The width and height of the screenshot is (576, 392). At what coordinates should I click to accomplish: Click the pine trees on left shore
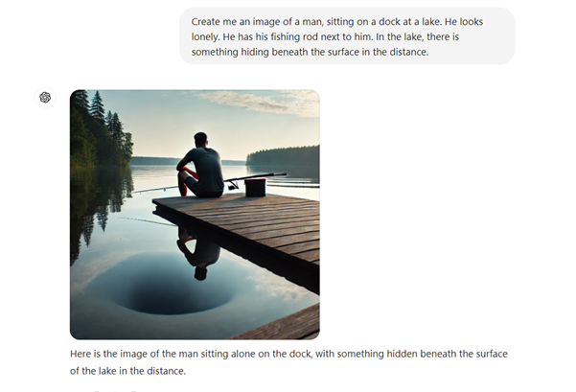coord(99,128)
